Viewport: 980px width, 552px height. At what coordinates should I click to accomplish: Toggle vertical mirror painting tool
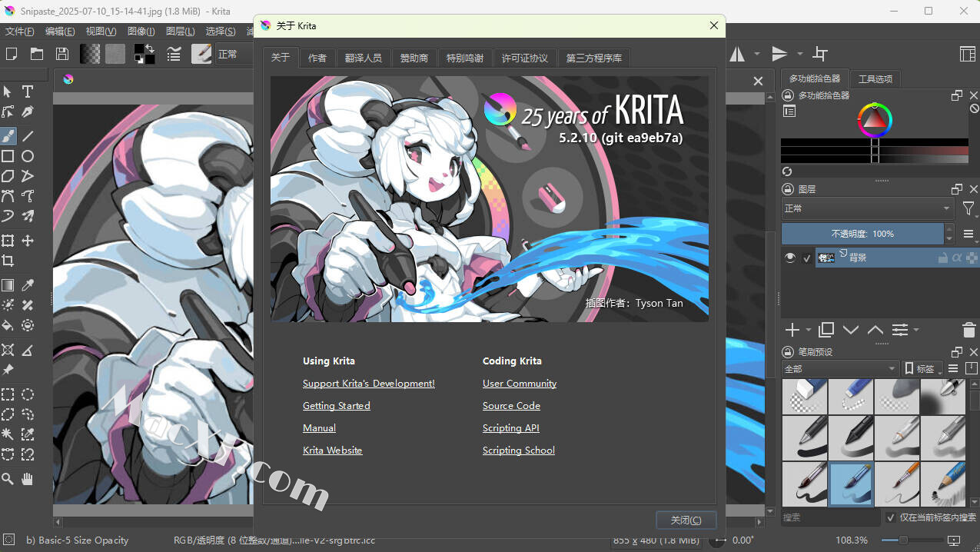(779, 54)
